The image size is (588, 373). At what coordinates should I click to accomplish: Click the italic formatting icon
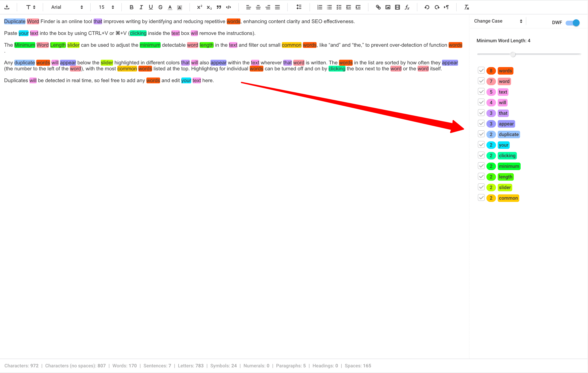click(141, 7)
